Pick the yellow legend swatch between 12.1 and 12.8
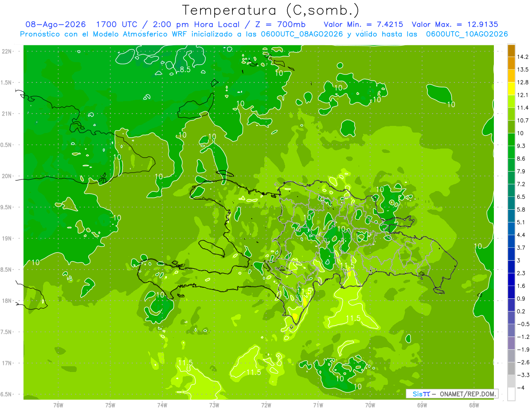 click(x=511, y=89)
